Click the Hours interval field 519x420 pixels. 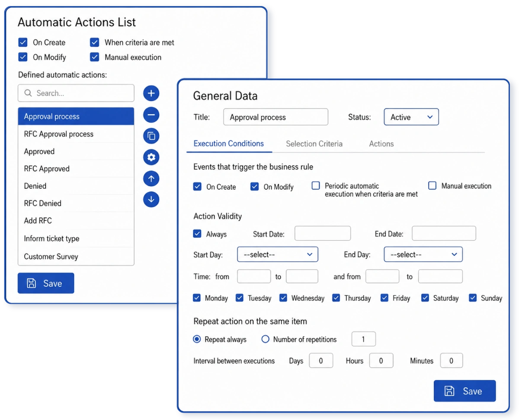(x=381, y=361)
